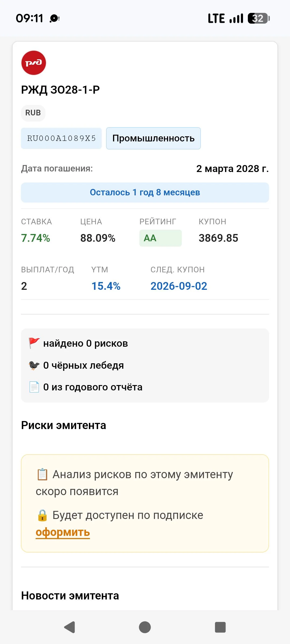290x644 pixels.
Task: Tap the red flag risks icon
Action: pos(34,343)
